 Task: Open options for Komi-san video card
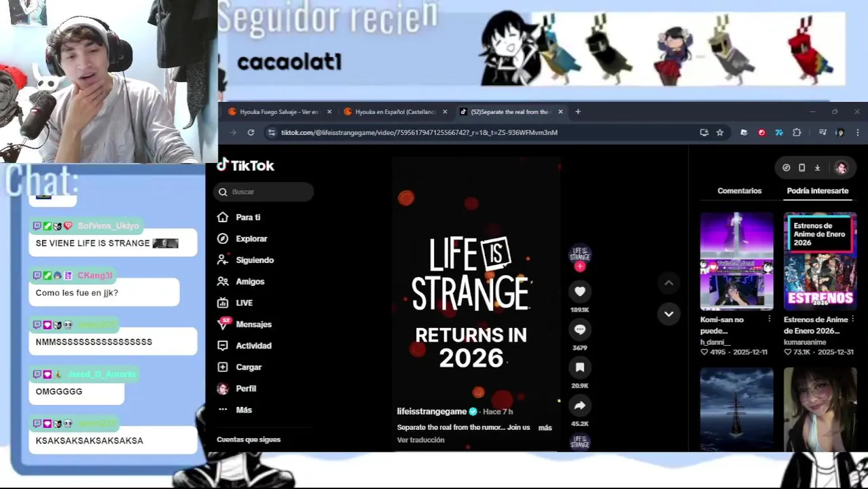tap(769, 319)
